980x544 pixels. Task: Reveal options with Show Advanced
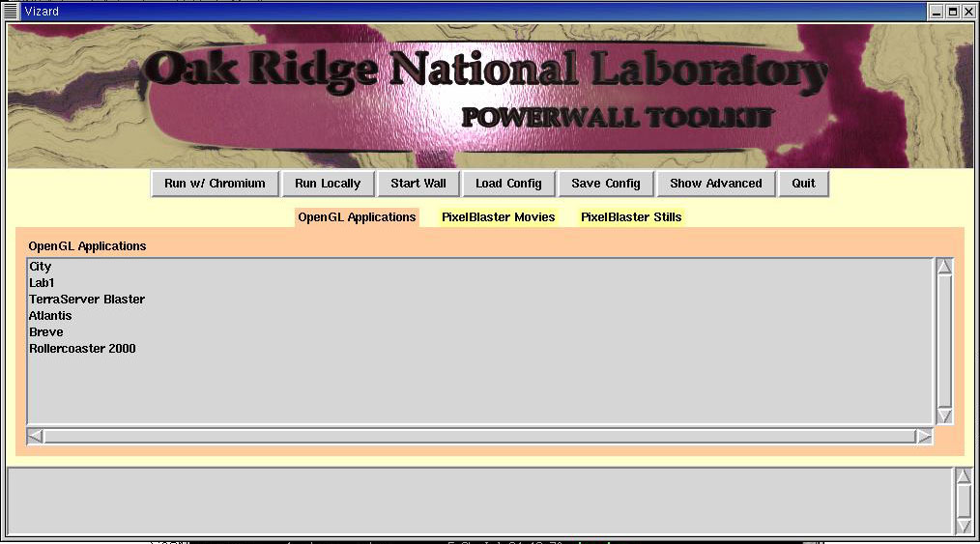click(x=715, y=184)
